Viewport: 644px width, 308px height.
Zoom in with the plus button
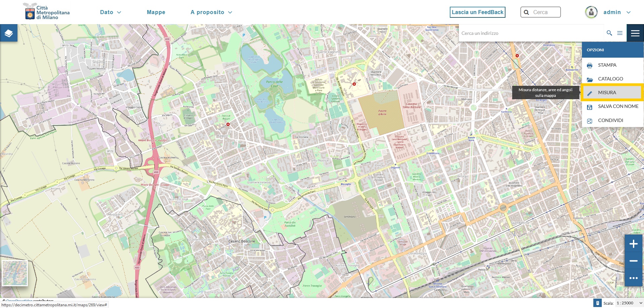pyautogui.click(x=633, y=244)
